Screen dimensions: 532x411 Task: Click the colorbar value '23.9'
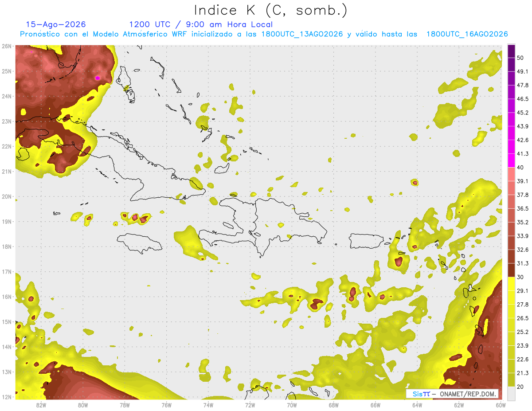(522, 346)
